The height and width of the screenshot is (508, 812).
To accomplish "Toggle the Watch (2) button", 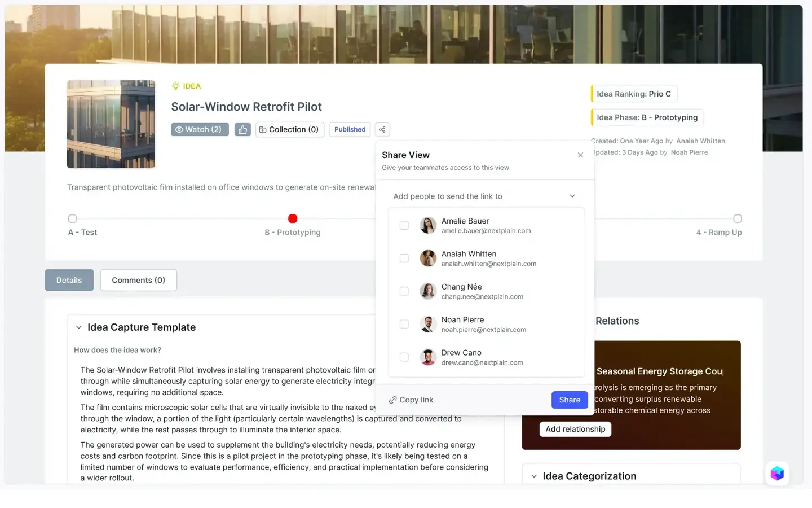I will [200, 130].
